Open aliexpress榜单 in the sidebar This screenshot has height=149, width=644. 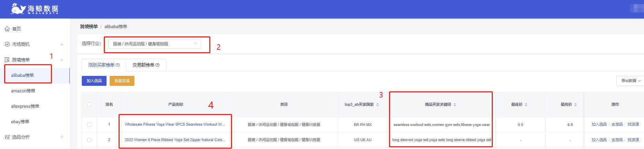35,106
